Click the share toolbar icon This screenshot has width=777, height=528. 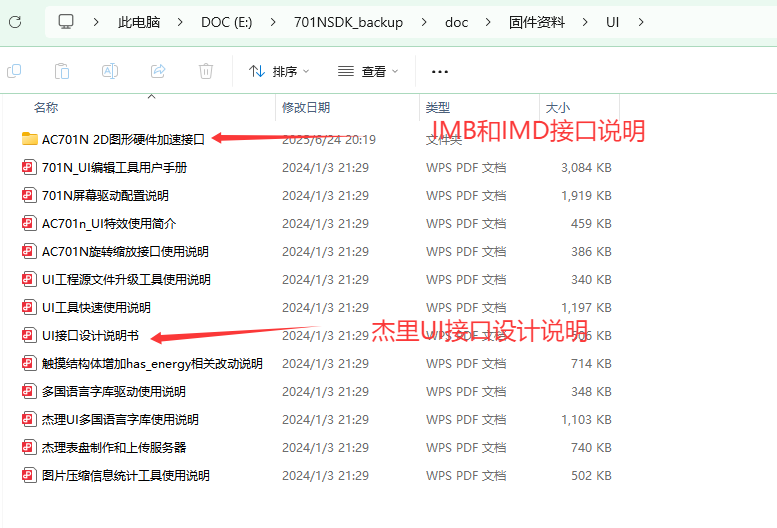(x=158, y=71)
